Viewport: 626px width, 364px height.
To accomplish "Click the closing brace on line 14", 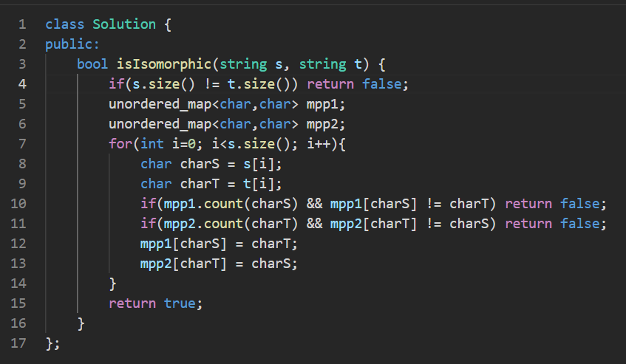I will pyautogui.click(x=112, y=284).
